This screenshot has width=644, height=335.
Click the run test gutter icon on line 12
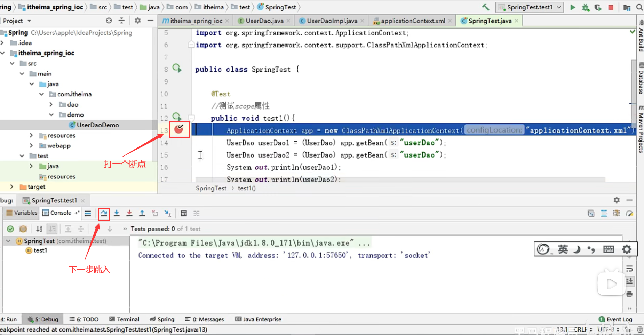[177, 117]
